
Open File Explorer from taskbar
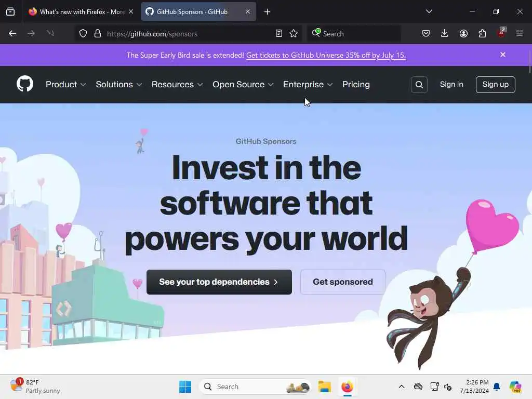(324, 387)
